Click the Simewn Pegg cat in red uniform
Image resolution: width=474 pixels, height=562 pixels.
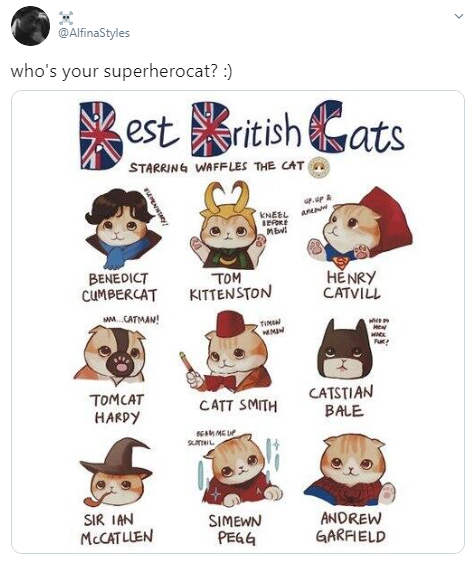(238, 471)
